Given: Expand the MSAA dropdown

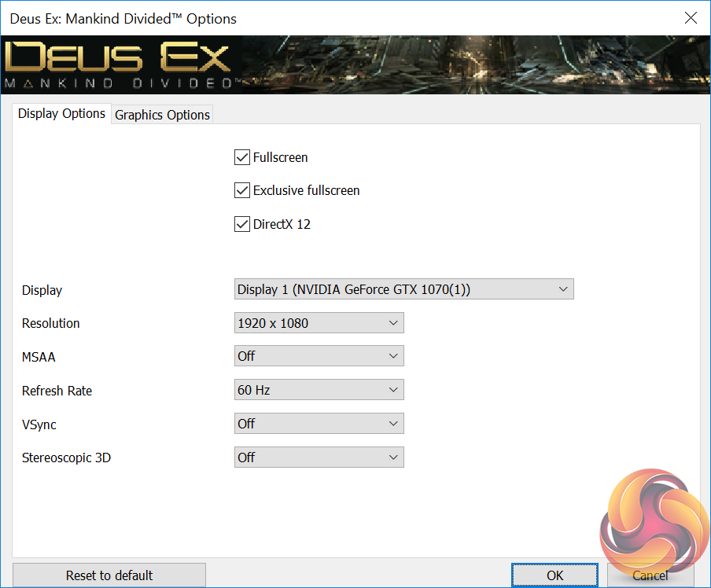Looking at the screenshot, I should coord(319,356).
